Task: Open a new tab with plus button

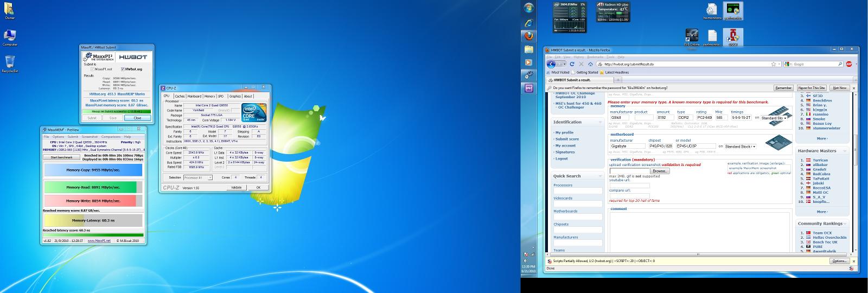Action: click(617, 80)
